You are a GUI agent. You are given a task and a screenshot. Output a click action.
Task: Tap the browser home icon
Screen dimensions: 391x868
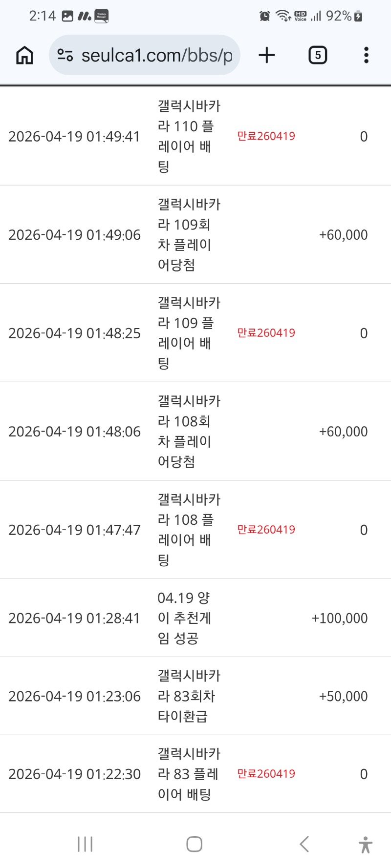click(24, 55)
